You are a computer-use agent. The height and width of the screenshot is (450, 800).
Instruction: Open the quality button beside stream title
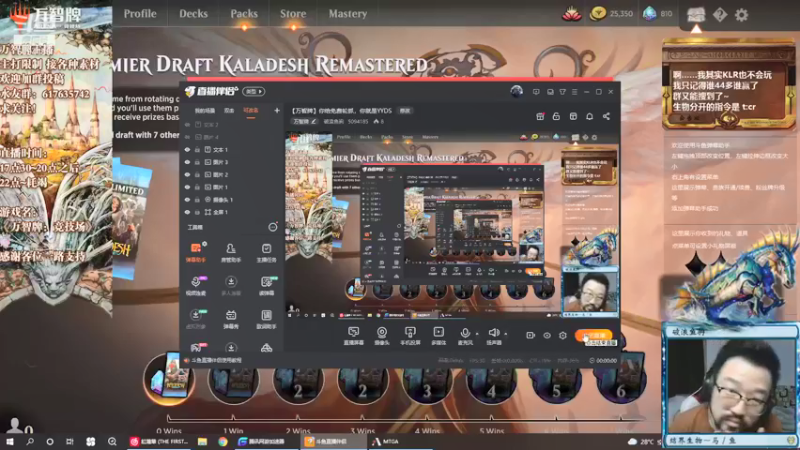[x=405, y=110]
